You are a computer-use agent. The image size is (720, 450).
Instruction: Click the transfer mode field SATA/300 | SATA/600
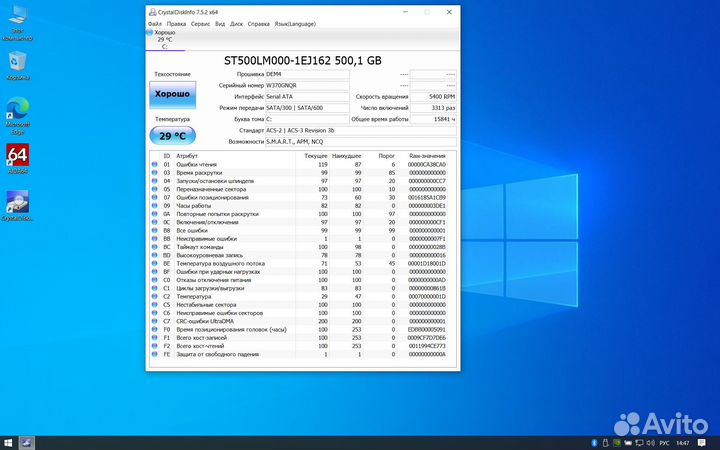pyautogui.click(x=307, y=108)
